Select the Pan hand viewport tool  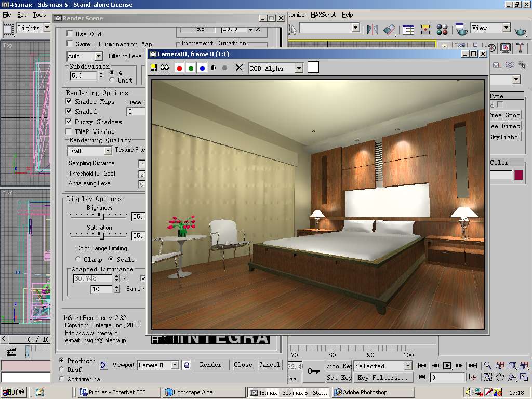click(x=500, y=377)
